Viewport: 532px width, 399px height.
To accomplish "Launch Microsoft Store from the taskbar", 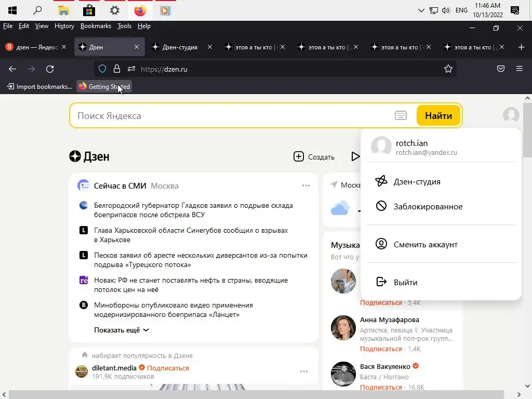I will click(89, 10).
